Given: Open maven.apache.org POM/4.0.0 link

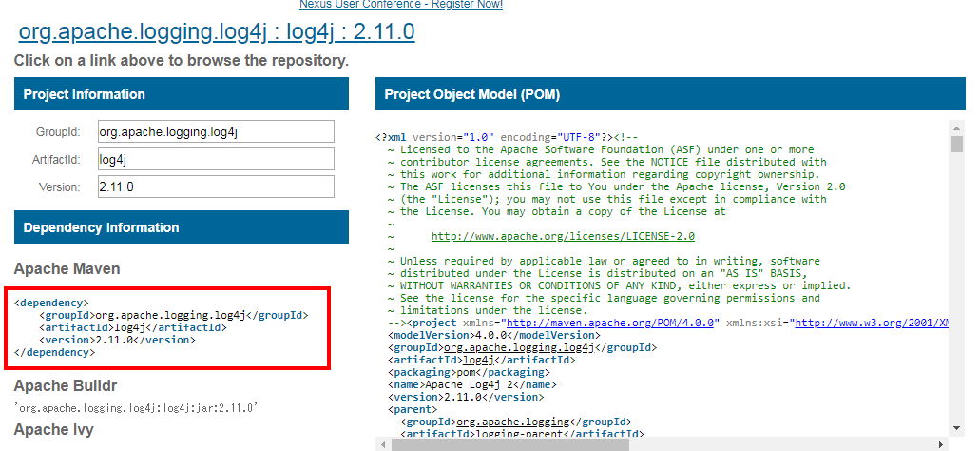Looking at the screenshot, I should [x=610, y=323].
